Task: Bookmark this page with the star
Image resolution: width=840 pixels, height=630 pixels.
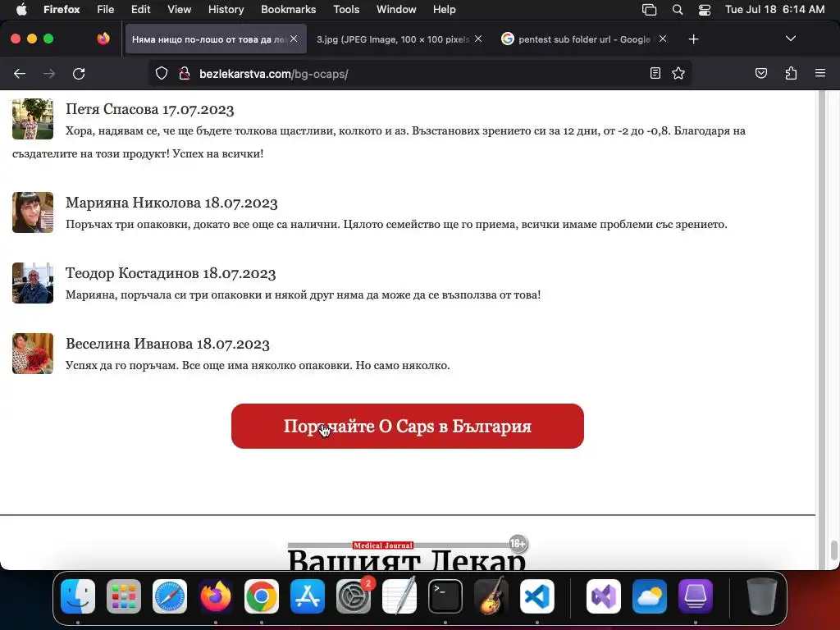Action: 678,73
